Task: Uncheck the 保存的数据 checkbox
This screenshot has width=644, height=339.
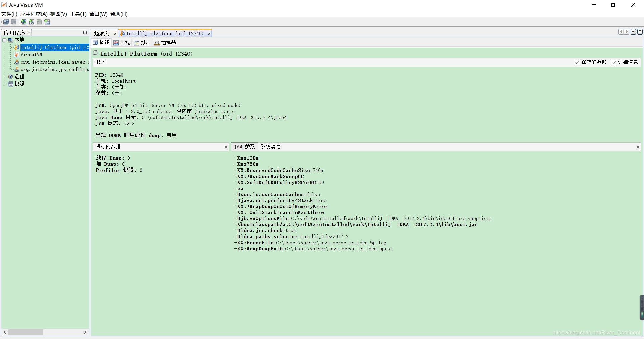Action: (577, 62)
